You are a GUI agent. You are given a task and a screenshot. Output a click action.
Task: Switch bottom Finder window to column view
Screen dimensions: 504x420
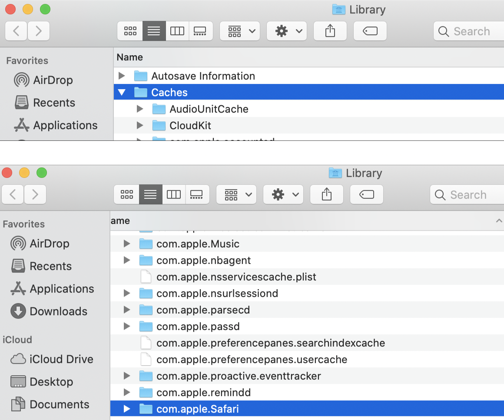click(173, 194)
